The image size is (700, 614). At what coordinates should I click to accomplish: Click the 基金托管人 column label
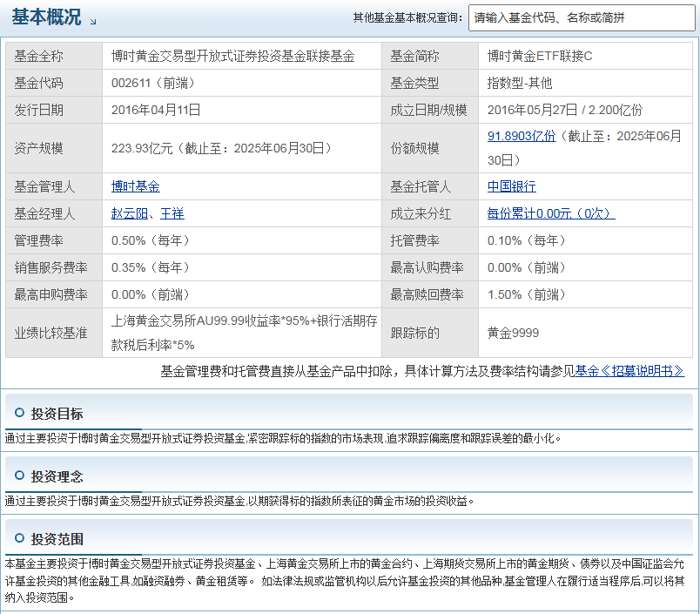(421, 186)
